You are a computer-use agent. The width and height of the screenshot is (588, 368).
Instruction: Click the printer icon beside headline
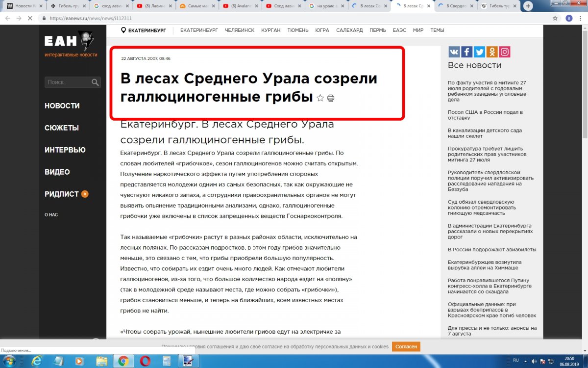point(331,98)
